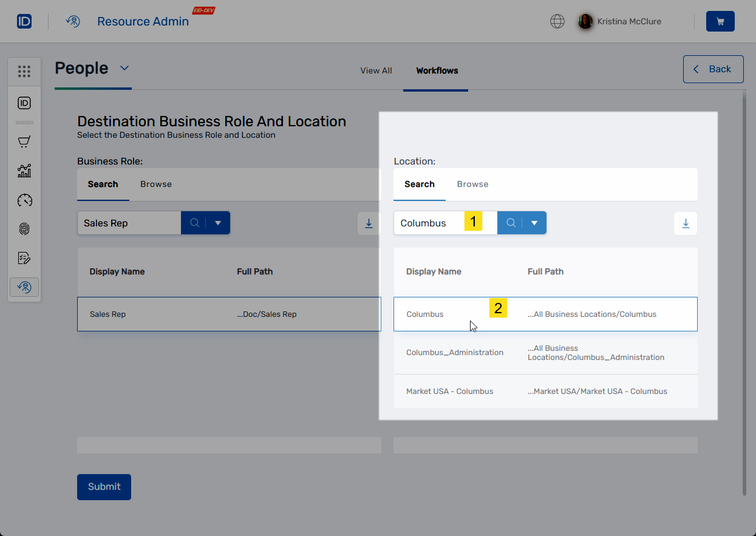Click the ID card icon in sidebar

pos(24,103)
